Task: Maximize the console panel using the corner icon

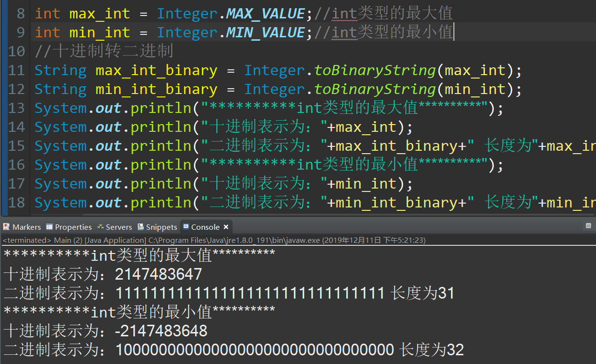Action: [588, 226]
